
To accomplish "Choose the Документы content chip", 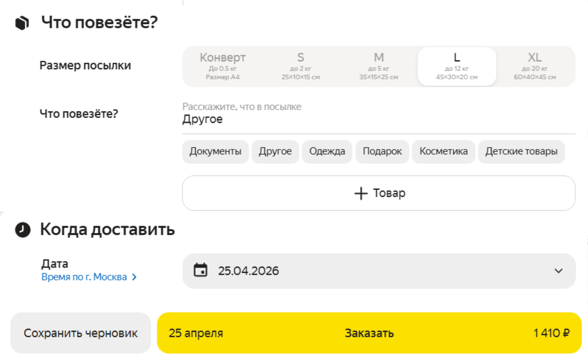I will 215,152.
